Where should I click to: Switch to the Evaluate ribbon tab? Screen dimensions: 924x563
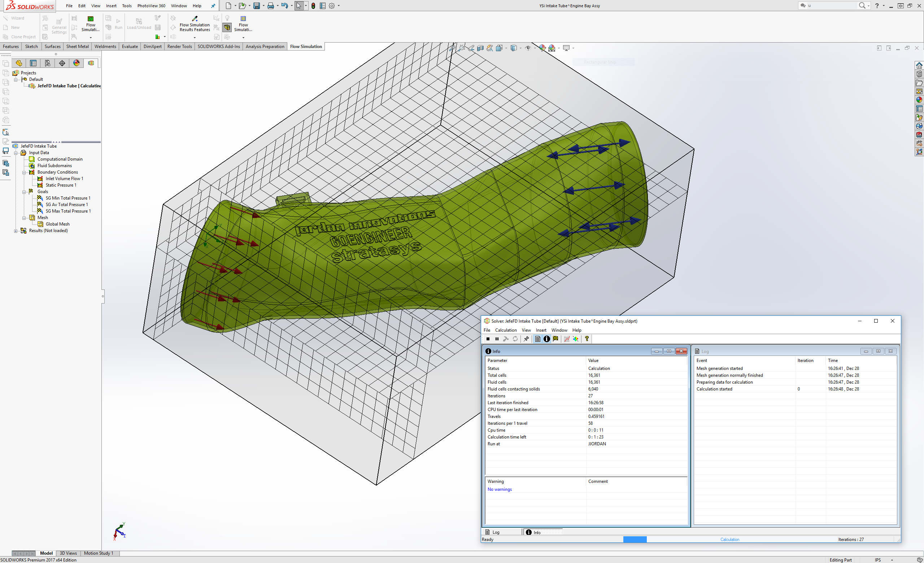click(130, 47)
